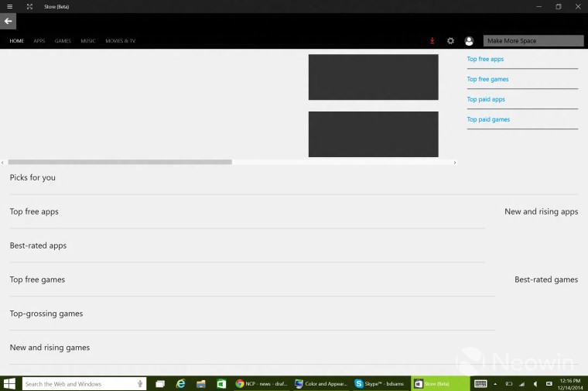Open the touch keyboard tray icon
This screenshot has width=588, height=391.
click(480, 383)
